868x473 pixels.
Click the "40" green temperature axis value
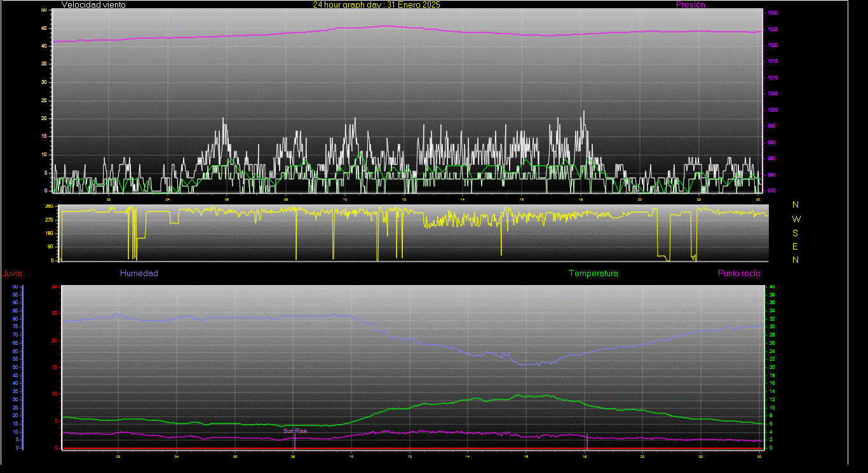pyautogui.click(x=772, y=287)
